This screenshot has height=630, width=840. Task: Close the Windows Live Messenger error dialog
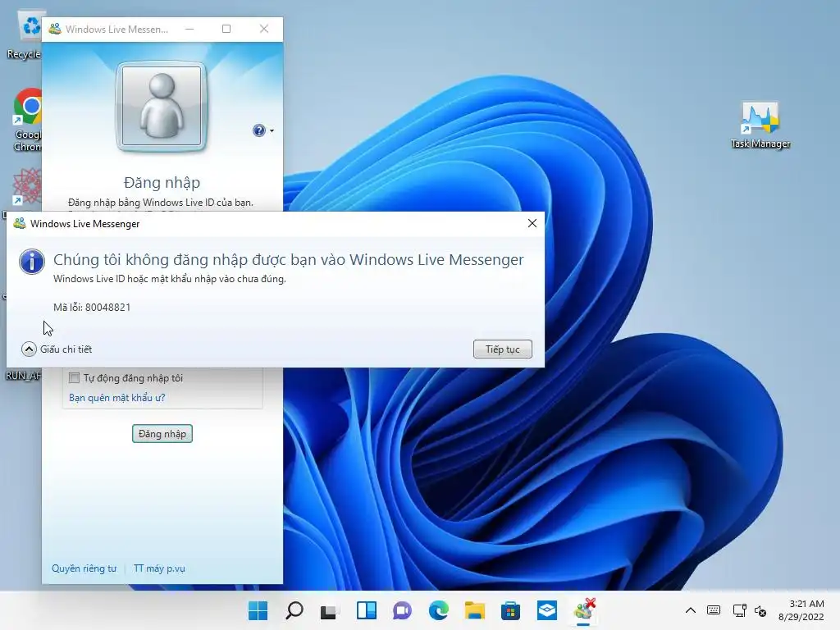pyautogui.click(x=532, y=223)
